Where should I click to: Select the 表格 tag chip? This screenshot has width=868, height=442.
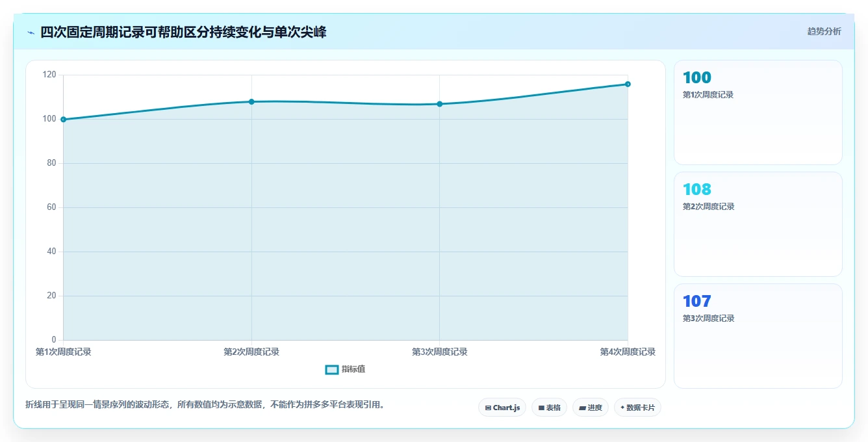(549, 408)
